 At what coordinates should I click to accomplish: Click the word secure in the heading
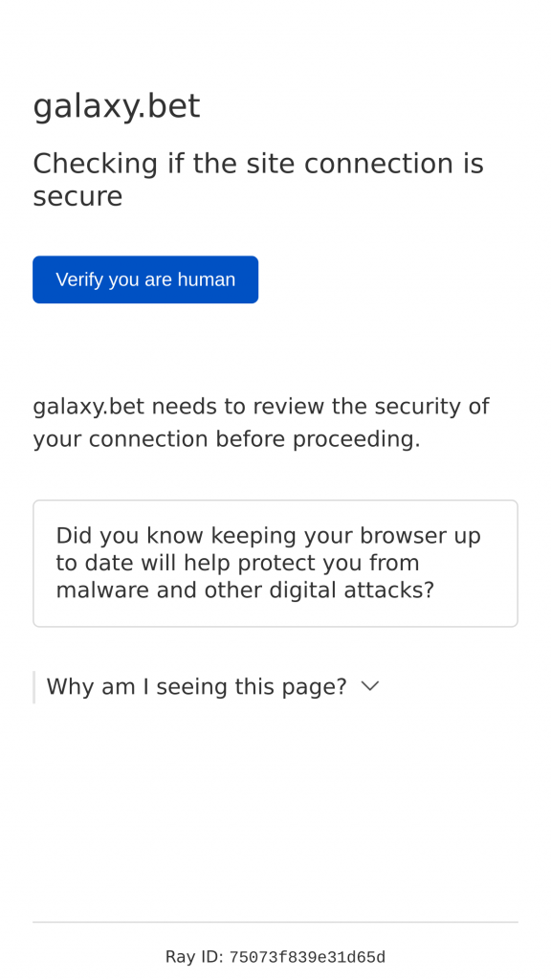[77, 197]
